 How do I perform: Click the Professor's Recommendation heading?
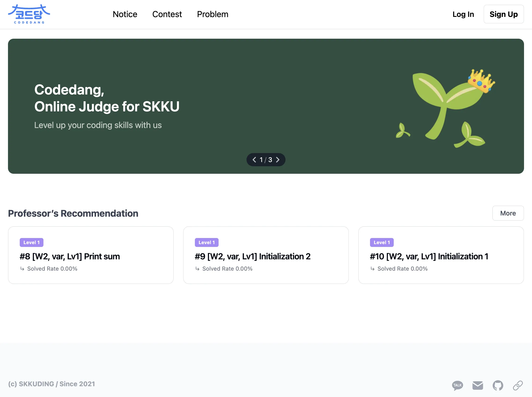[x=73, y=213]
